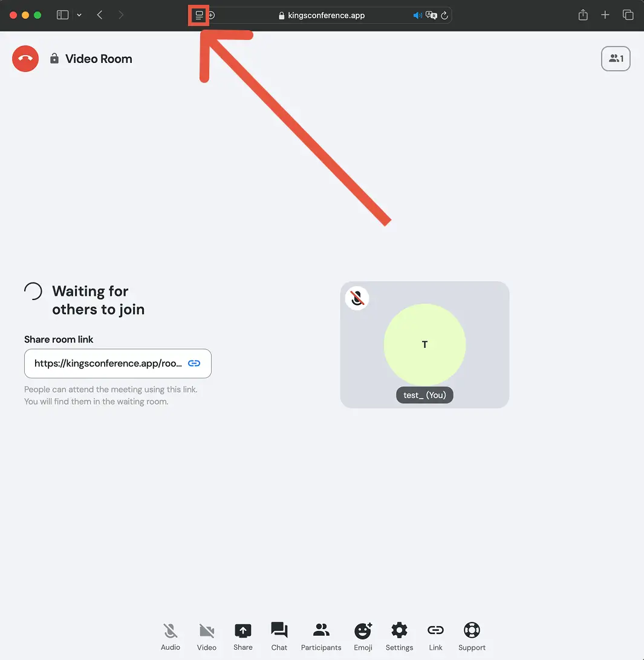Open the meeting Settings gear
The width and height of the screenshot is (644, 660).
pyautogui.click(x=399, y=636)
